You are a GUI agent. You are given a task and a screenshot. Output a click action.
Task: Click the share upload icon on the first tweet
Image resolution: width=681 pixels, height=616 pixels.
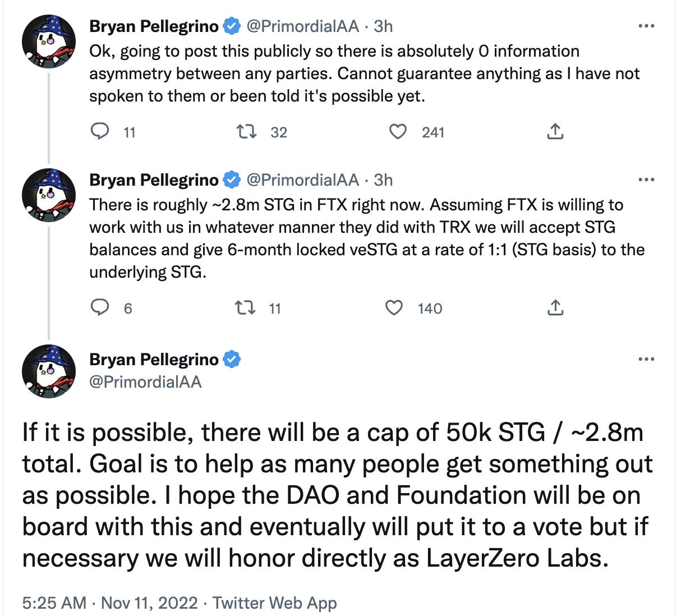point(556,132)
